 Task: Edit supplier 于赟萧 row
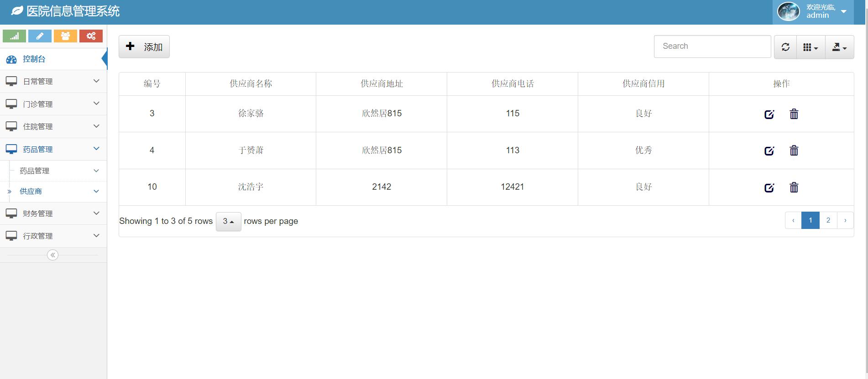tap(769, 151)
